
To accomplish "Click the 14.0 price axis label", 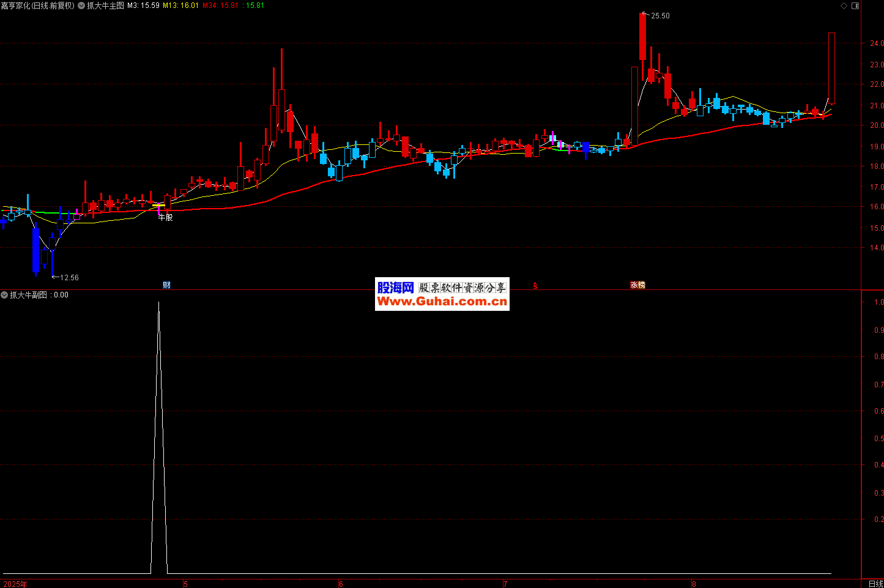I will tap(877, 248).
